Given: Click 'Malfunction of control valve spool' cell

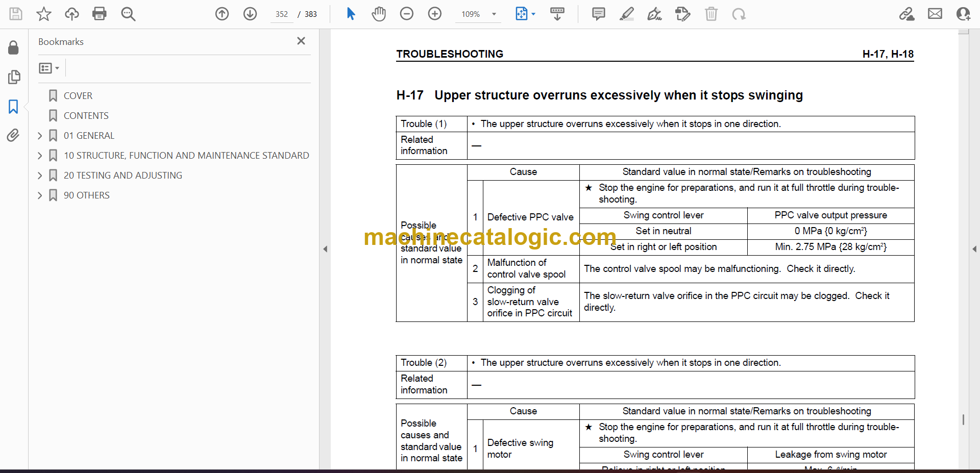Looking at the screenshot, I should click(x=530, y=268).
